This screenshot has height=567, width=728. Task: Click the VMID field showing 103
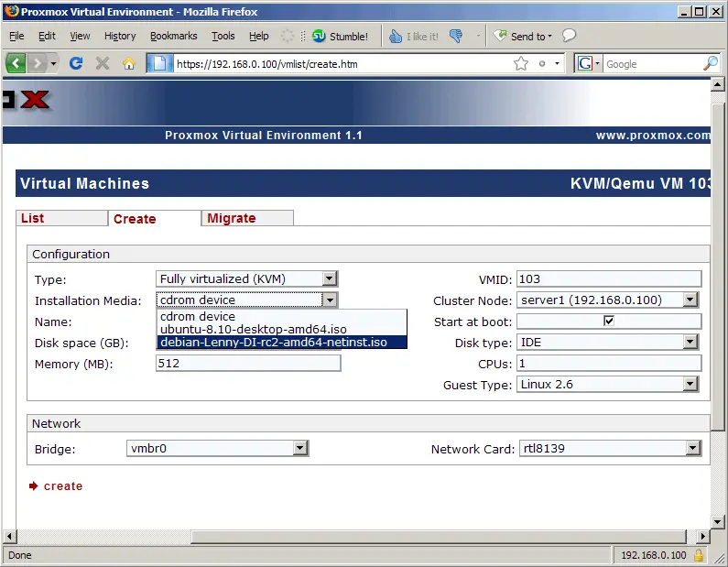click(609, 279)
